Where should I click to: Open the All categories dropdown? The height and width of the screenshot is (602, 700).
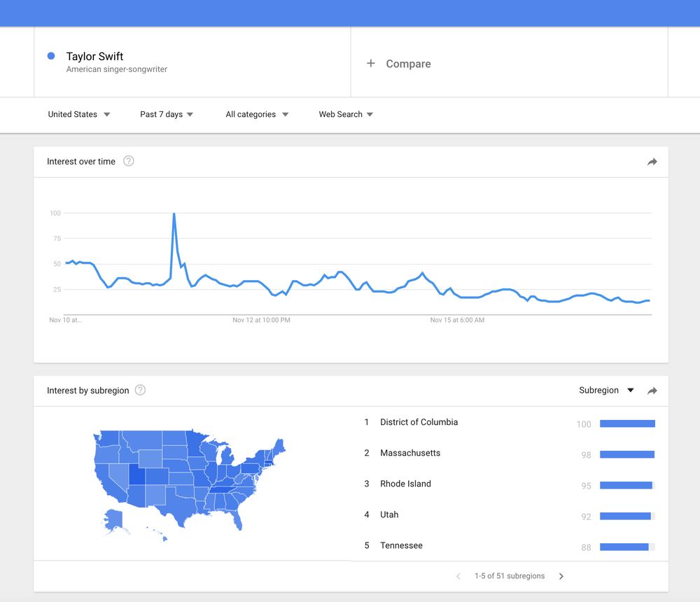click(256, 114)
